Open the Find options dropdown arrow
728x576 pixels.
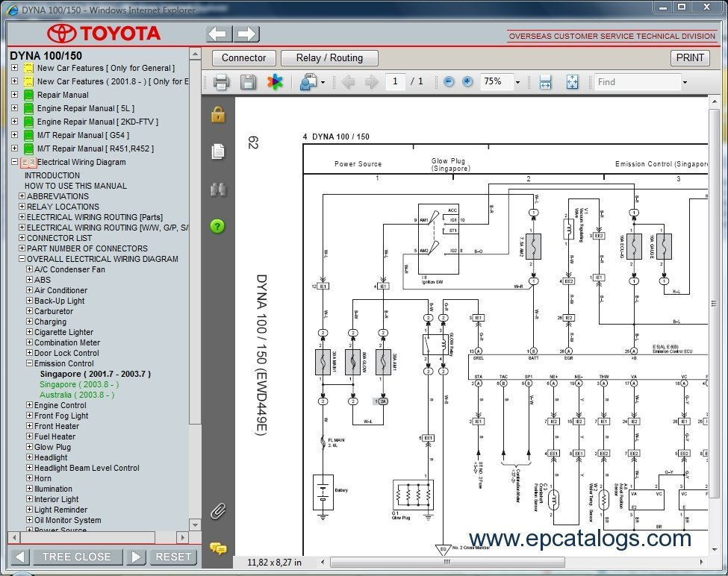pyautogui.click(x=685, y=83)
